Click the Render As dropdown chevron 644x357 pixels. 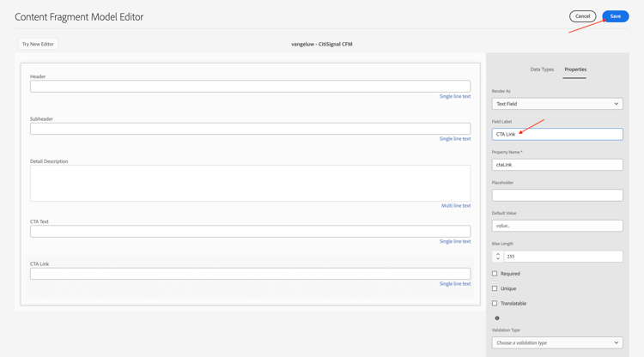616,104
